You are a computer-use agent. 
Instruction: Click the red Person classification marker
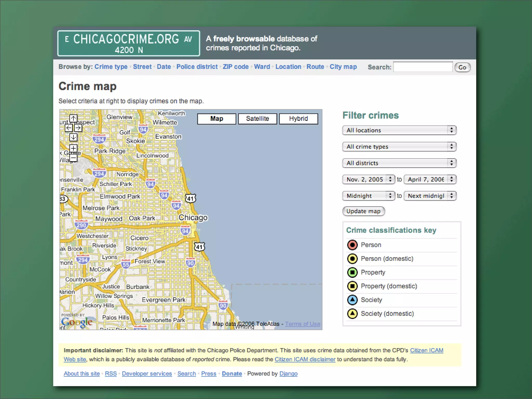352,245
